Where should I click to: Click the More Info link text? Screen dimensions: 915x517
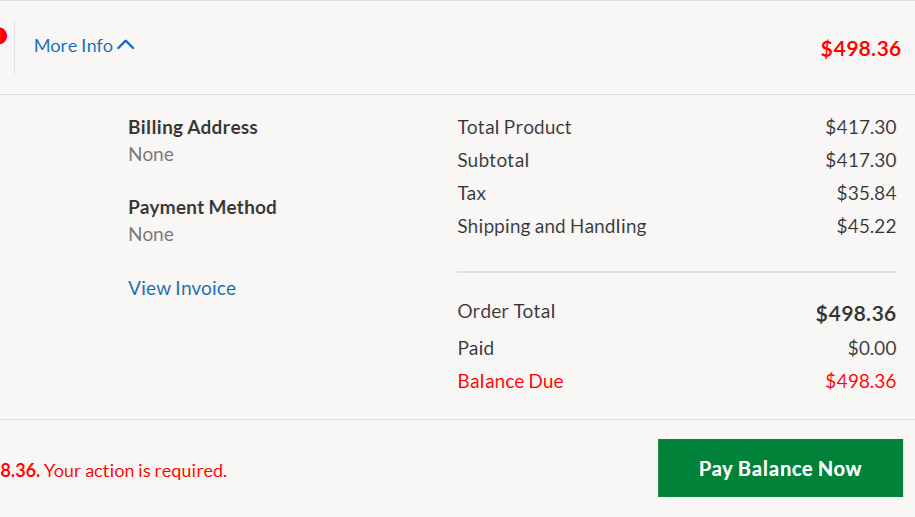pos(73,46)
